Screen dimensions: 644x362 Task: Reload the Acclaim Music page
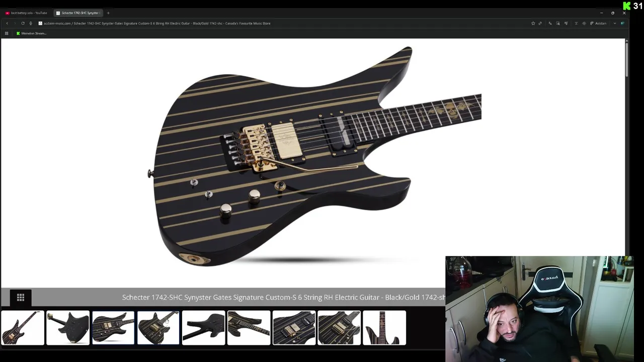(23, 23)
